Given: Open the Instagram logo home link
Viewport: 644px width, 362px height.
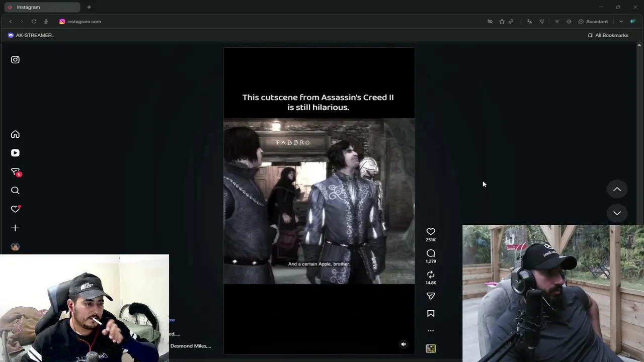Looking at the screenshot, I should (15, 60).
